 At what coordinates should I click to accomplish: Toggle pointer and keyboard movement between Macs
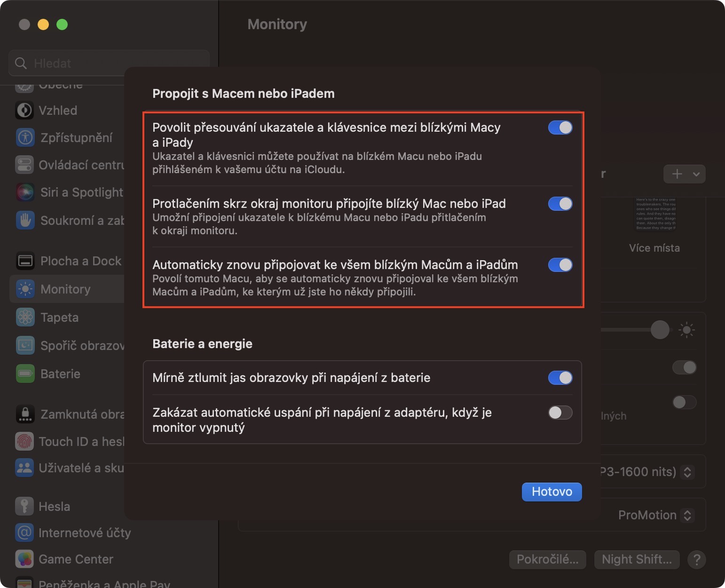(x=560, y=127)
